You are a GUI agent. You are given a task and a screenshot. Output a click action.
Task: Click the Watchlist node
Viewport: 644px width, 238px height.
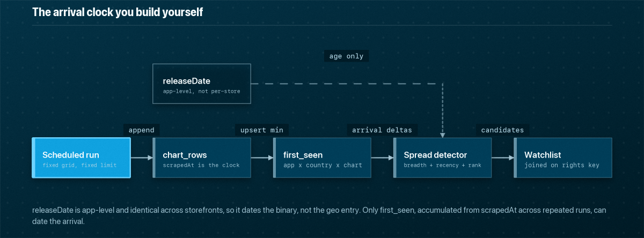pos(563,158)
